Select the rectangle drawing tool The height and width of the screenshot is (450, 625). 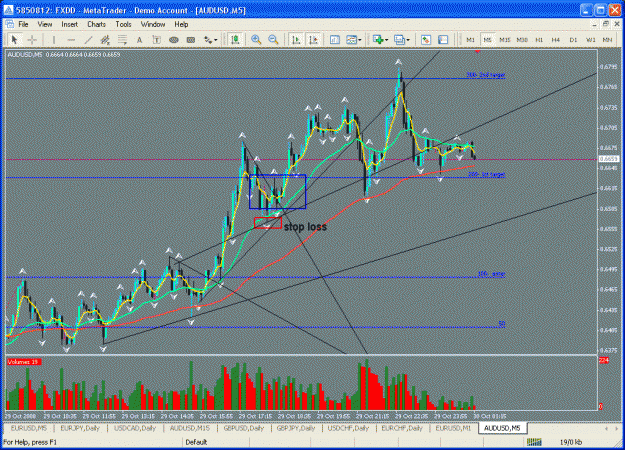click(x=191, y=39)
